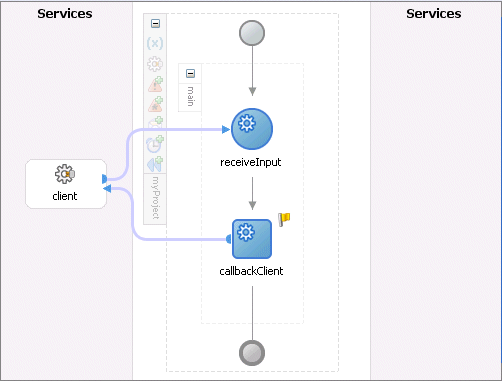The width and height of the screenshot is (502, 381).
Task: Click the client partner link gear icon
Action: pos(65,174)
